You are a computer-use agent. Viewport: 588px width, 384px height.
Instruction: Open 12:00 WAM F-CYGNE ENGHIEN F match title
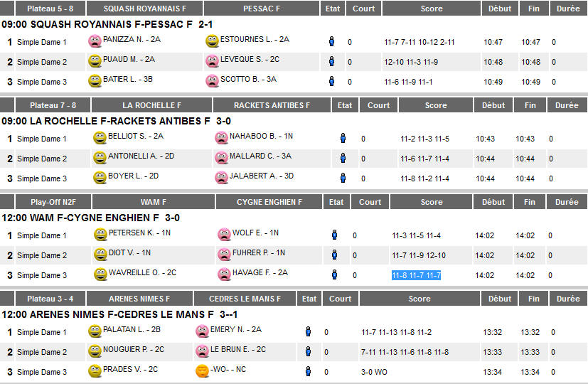pyautogui.click(x=91, y=218)
